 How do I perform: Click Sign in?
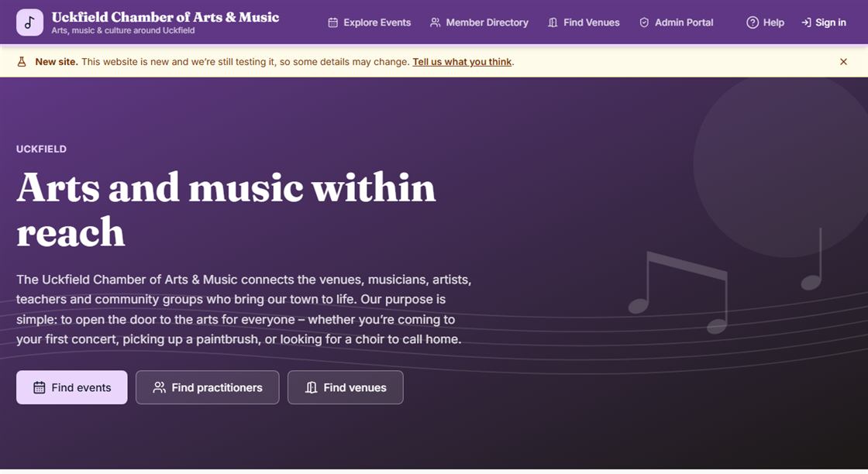tap(824, 22)
